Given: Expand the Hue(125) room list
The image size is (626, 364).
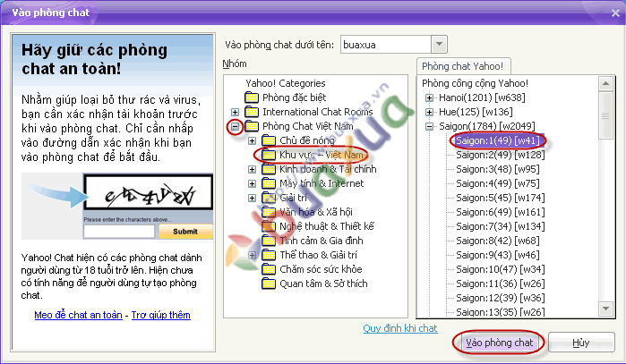Looking at the screenshot, I should [x=429, y=112].
